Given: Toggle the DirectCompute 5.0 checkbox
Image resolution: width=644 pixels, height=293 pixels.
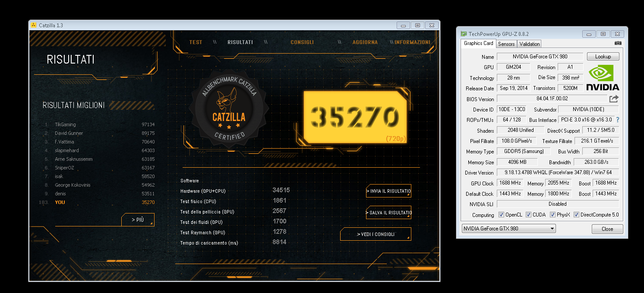Looking at the screenshot, I should click(576, 215).
